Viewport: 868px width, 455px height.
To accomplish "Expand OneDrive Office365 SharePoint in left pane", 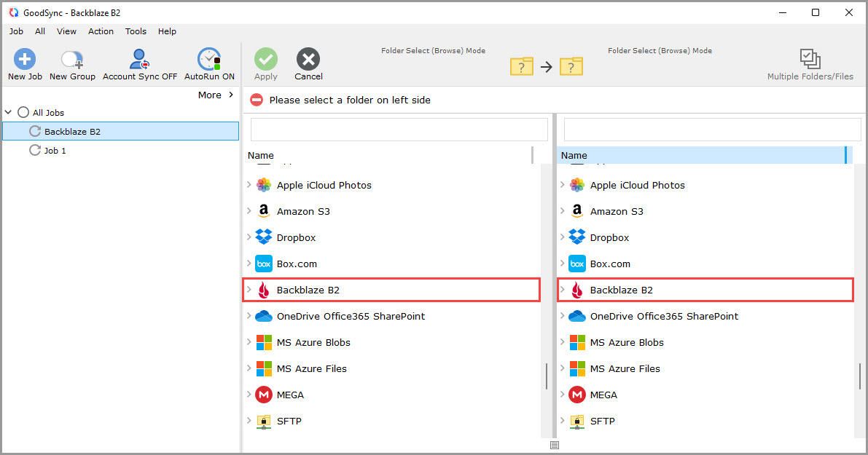I will tap(249, 316).
